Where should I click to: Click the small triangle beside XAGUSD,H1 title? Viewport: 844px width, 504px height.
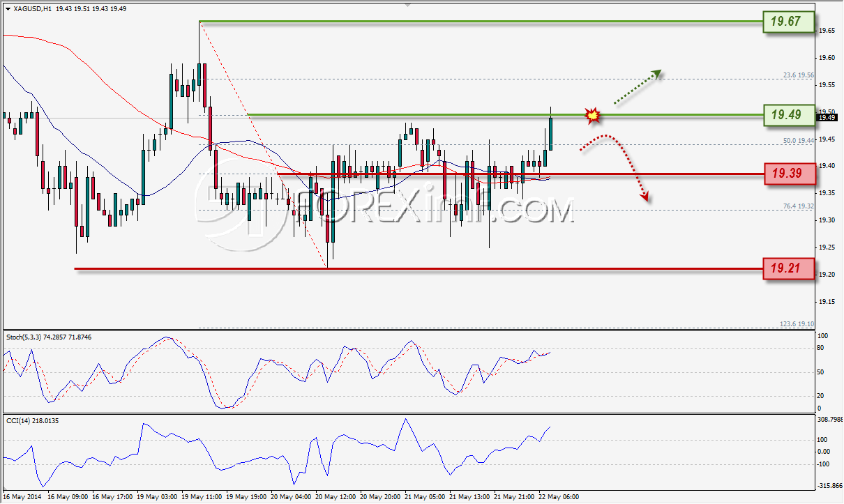click(7, 9)
